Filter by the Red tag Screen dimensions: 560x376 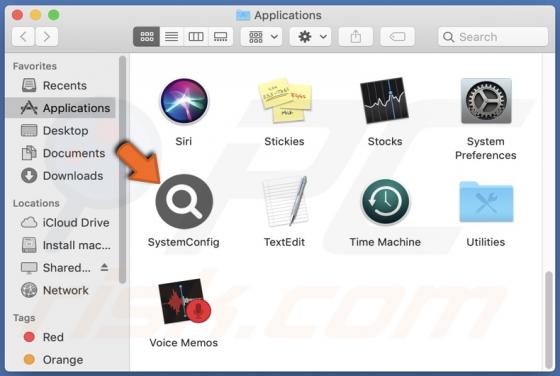pyautogui.click(x=60, y=337)
